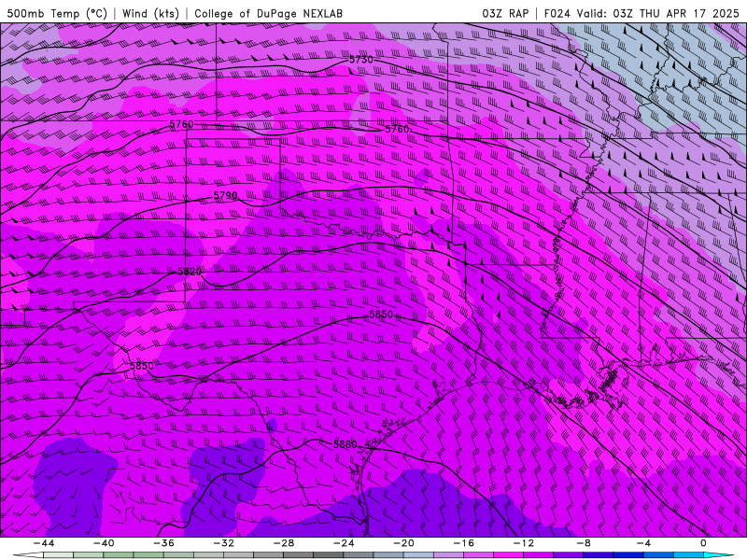Click the -24 color bar value

(344, 543)
